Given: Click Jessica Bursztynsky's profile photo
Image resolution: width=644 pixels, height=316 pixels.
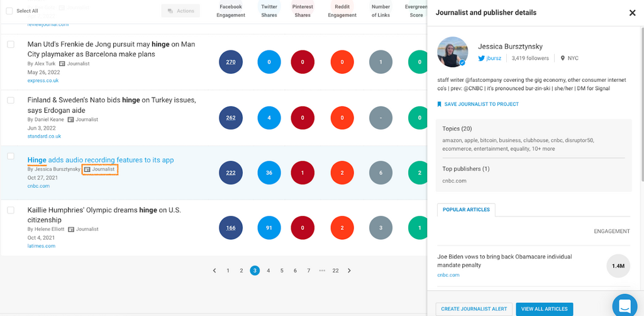Looking at the screenshot, I should click(453, 52).
